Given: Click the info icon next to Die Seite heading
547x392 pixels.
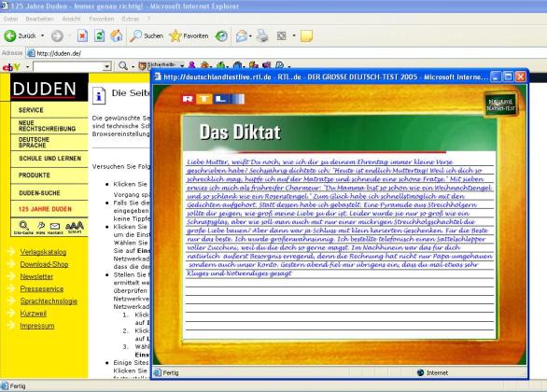Looking at the screenshot, I should pyautogui.click(x=99, y=95).
